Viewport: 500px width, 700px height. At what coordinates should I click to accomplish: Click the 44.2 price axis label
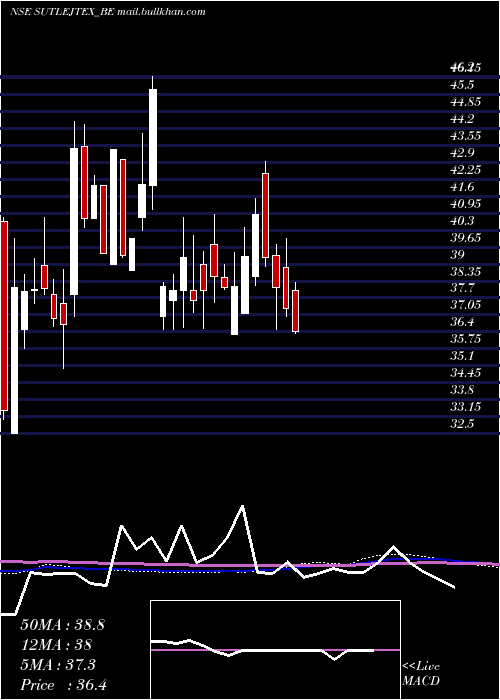pyautogui.click(x=462, y=119)
